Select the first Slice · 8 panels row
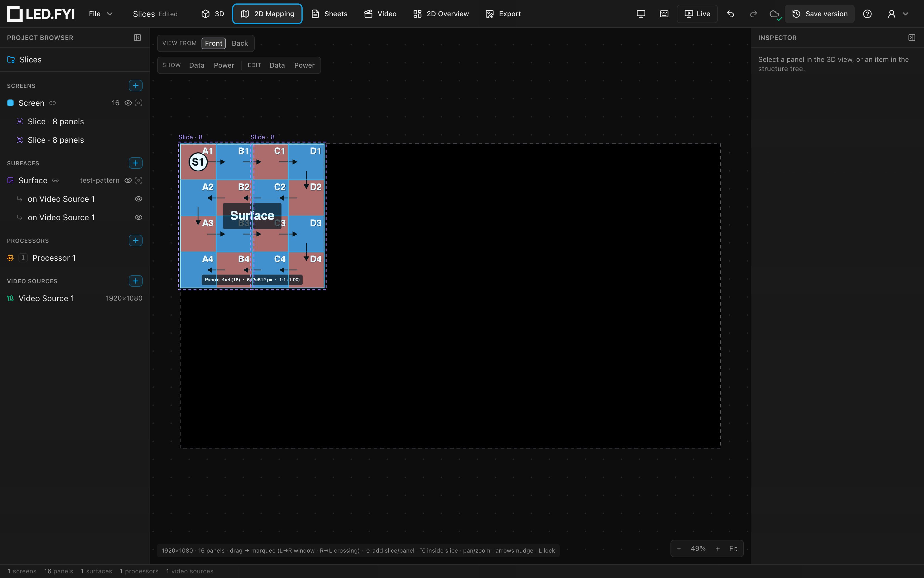924x578 pixels. click(x=75, y=122)
